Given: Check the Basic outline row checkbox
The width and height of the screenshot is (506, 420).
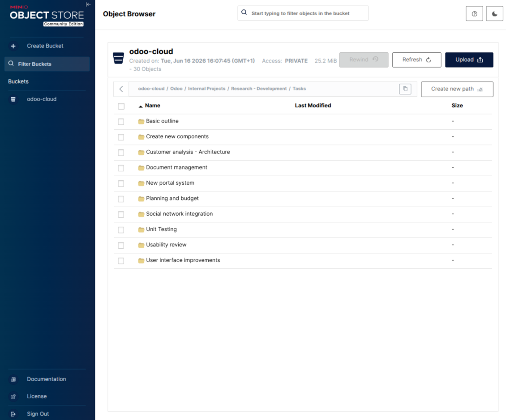Looking at the screenshot, I should pyautogui.click(x=121, y=122).
